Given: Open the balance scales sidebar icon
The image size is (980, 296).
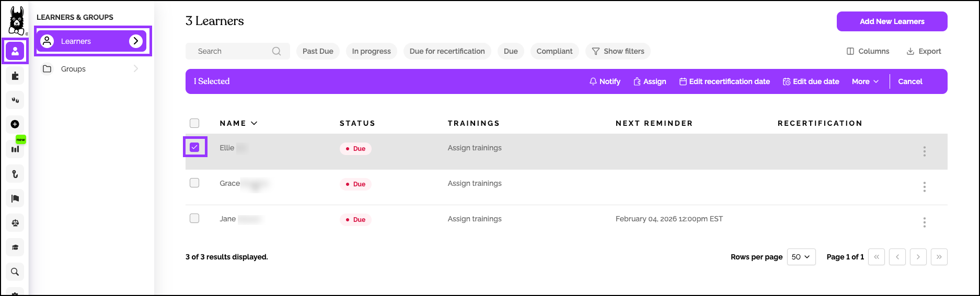Looking at the screenshot, I should pyautogui.click(x=15, y=223).
